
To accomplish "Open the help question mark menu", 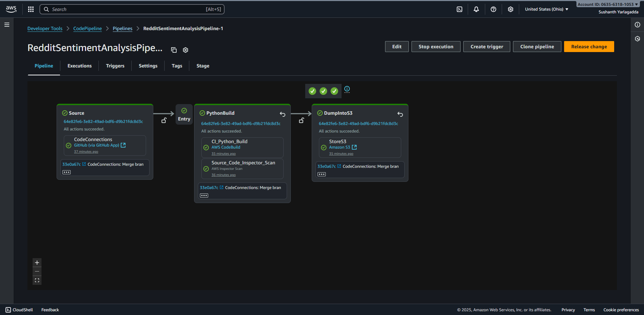I will point(493,9).
